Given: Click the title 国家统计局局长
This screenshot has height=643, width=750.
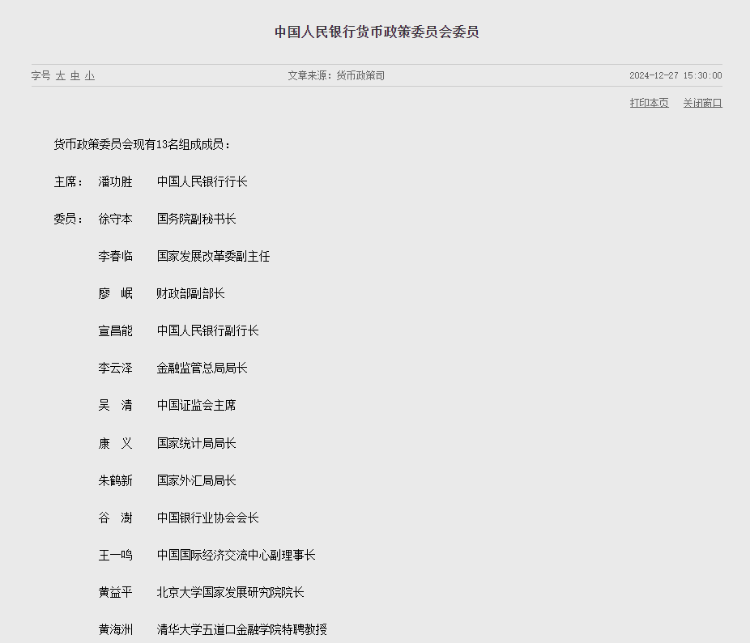Looking at the screenshot, I should (x=196, y=443).
